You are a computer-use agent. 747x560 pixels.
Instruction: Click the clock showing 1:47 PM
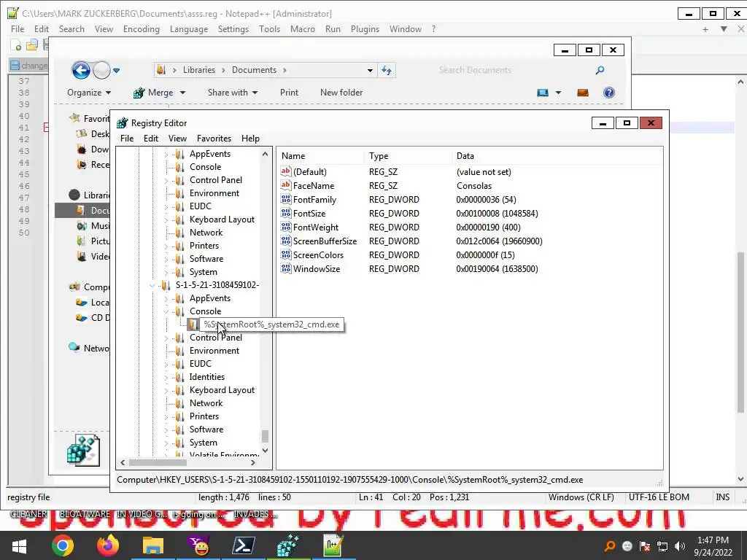(713, 540)
